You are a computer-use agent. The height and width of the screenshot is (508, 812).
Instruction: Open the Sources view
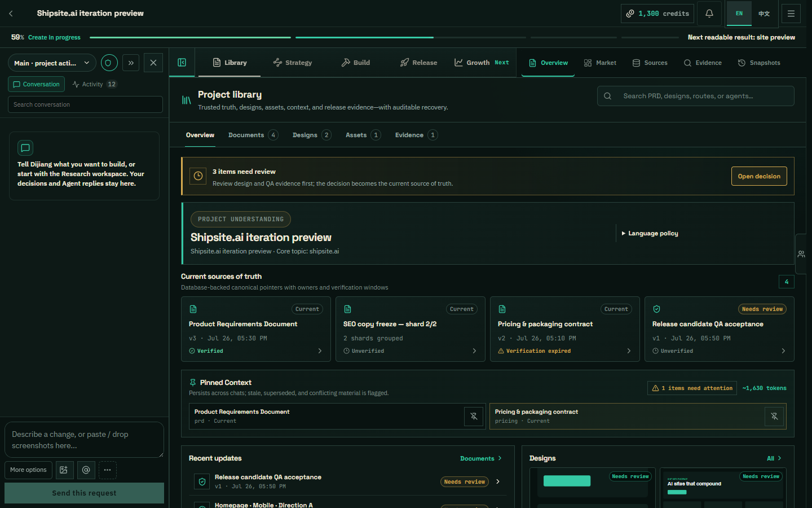pyautogui.click(x=650, y=63)
